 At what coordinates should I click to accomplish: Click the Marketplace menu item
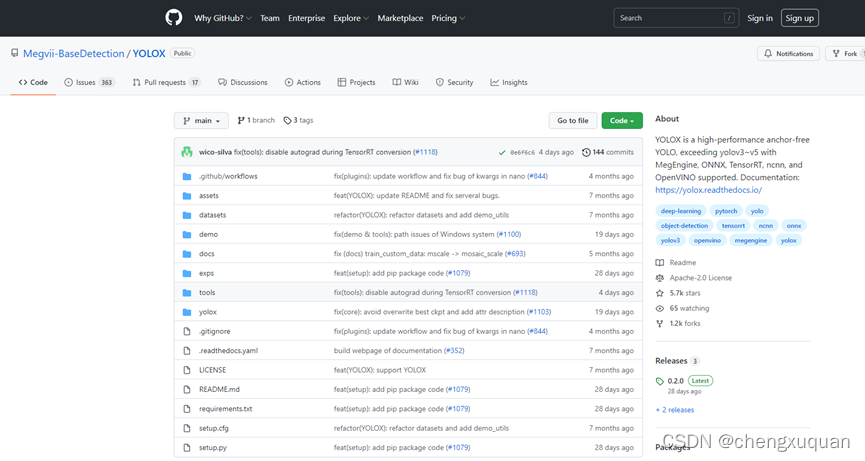(400, 18)
